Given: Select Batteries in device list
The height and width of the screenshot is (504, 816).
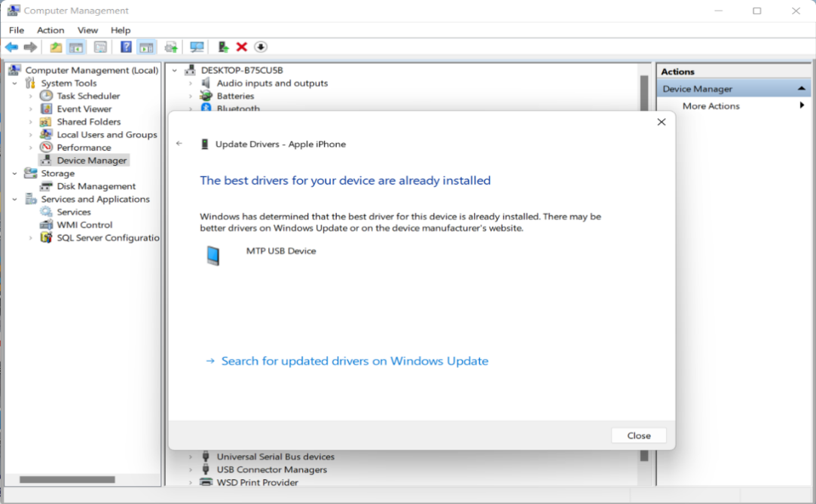Looking at the screenshot, I should tap(235, 96).
